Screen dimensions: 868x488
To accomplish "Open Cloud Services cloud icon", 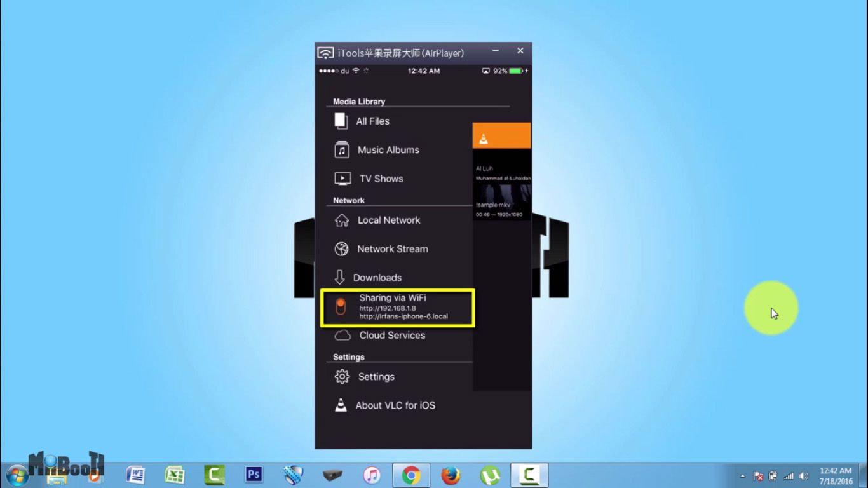I will point(342,335).
